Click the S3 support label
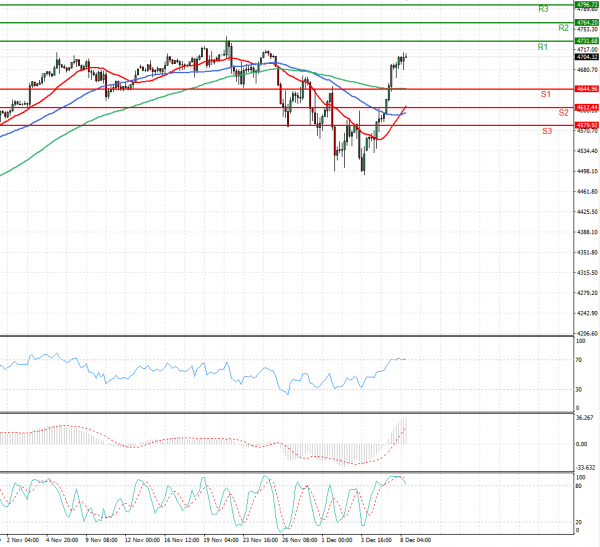The width and height of the screenshot is (600, 547). tap(547, 131)
